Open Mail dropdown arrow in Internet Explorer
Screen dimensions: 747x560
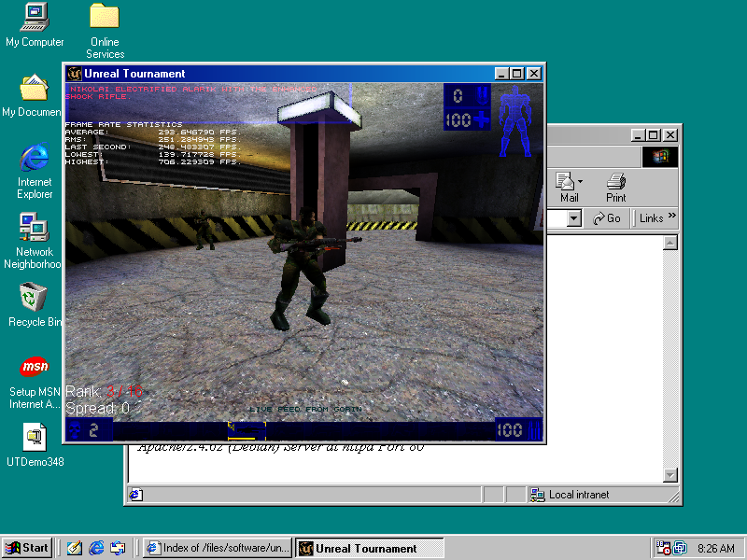click(580, 181)
